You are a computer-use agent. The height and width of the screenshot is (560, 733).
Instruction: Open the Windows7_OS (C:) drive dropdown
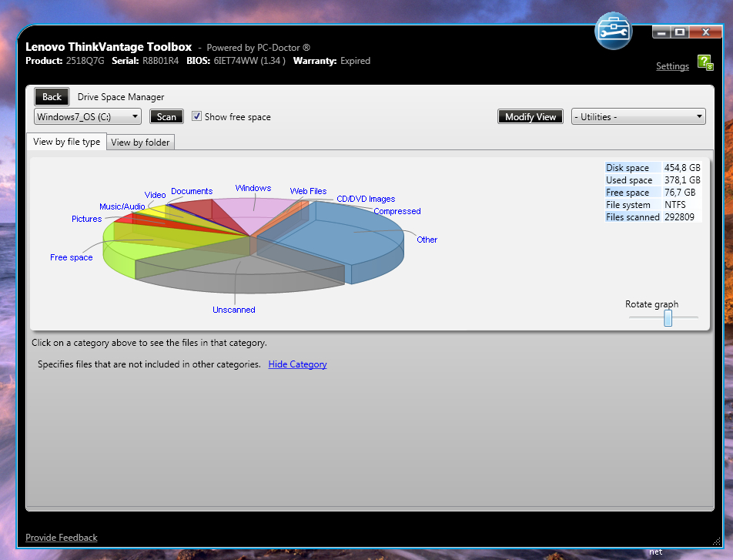point(88,116)
